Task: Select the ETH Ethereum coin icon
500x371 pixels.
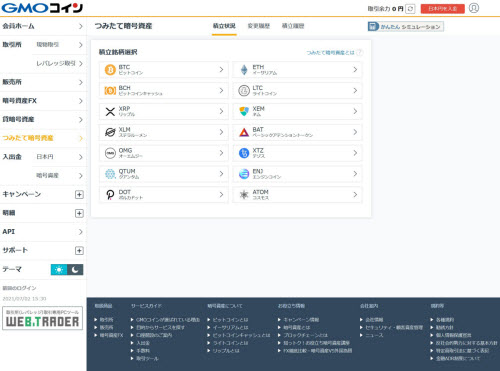Action: tap(244, 70)
